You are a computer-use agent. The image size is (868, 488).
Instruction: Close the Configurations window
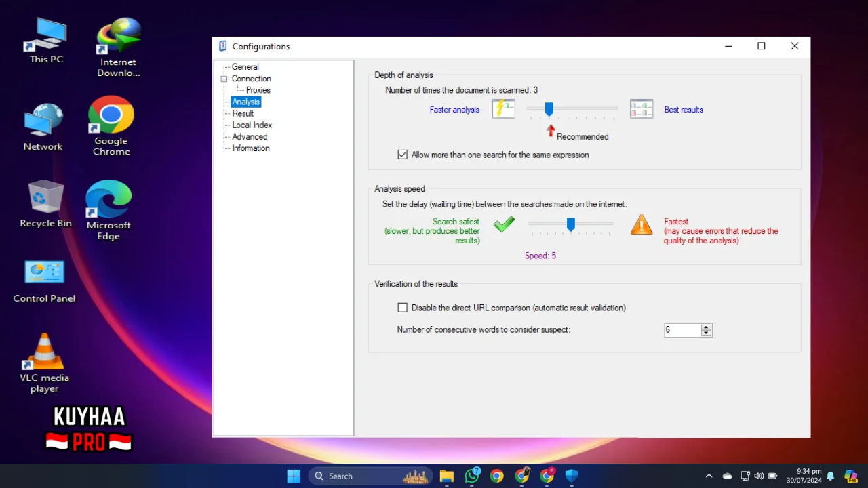tap(795, 46)
